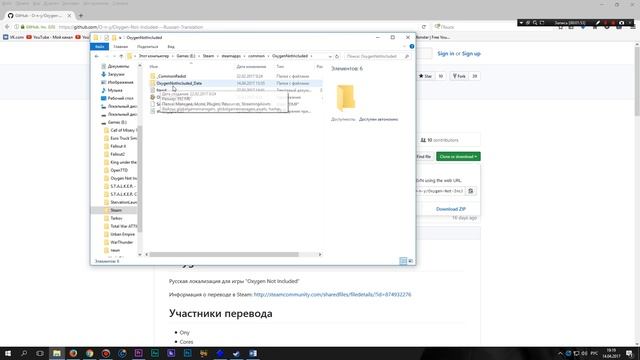Open Clone or download dropdown on GitHub
This screenshot has width=640, height=360.
point(458,157)
